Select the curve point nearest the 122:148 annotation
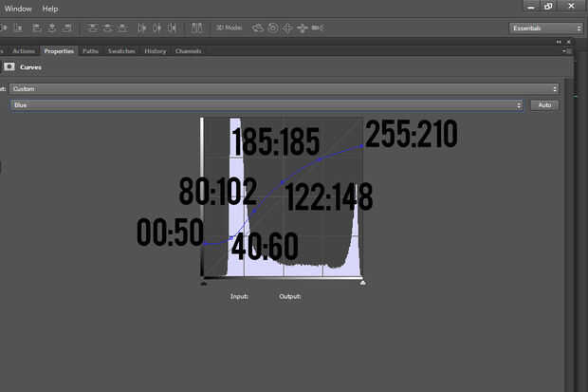 click(x=282, y=183)
